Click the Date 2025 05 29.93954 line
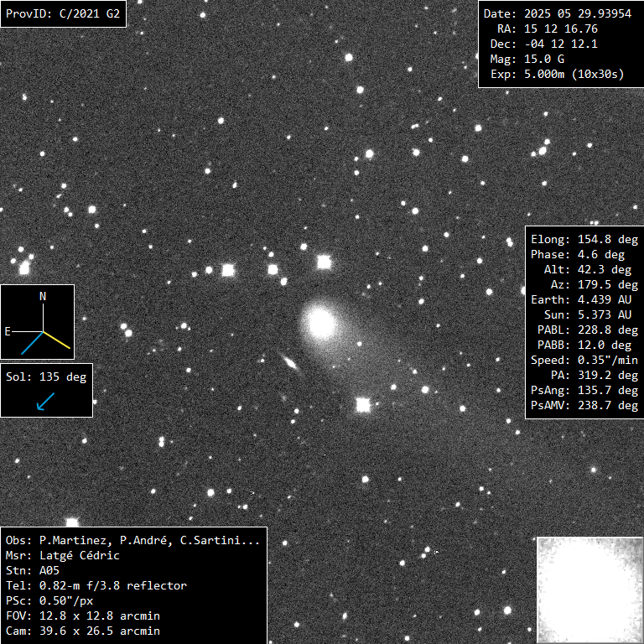The width and height of the screenshot is (644, 644). click(557, 13)
